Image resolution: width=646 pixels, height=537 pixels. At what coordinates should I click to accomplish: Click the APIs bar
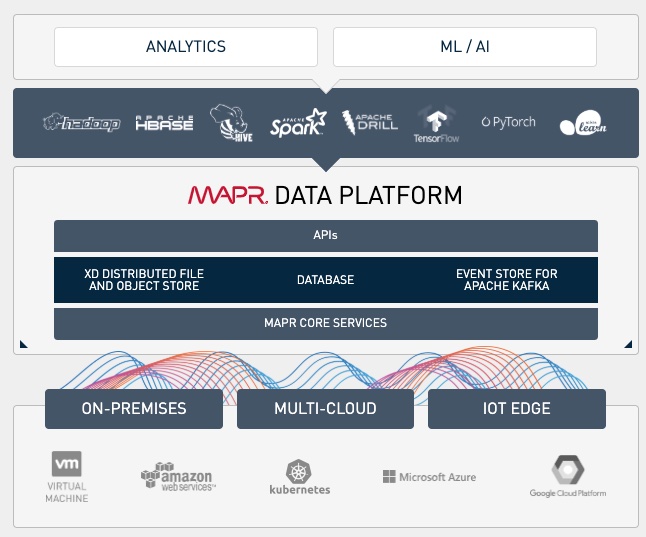[326, 236]
